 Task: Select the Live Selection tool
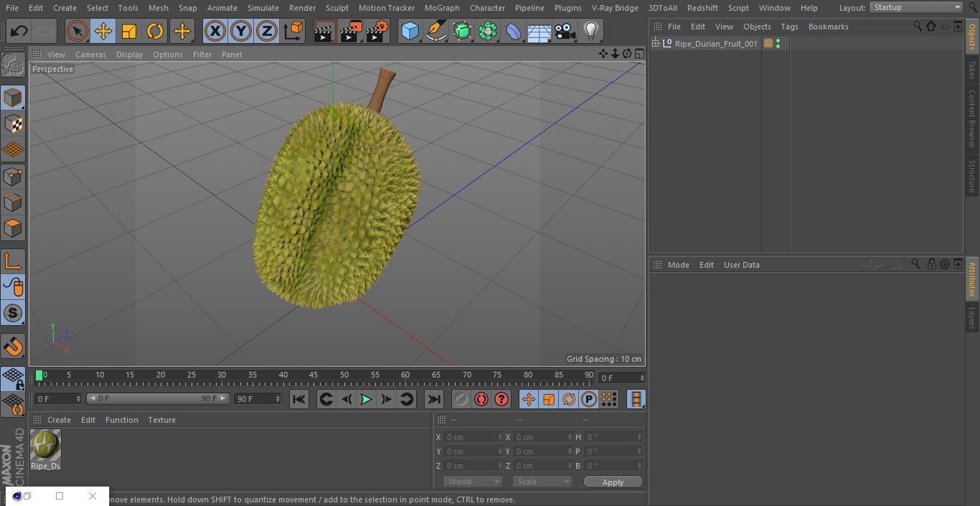(x=77, y=32)
